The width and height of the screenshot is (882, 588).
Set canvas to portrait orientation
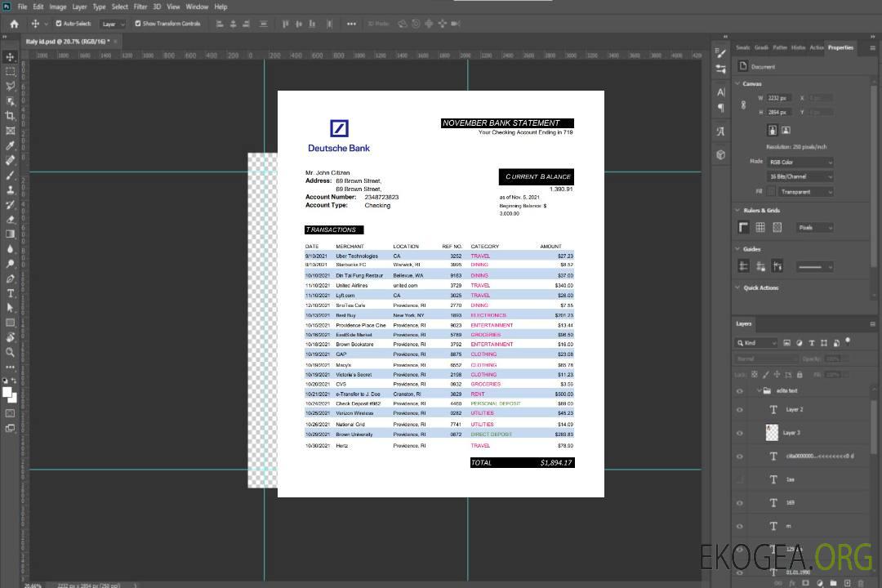[x=773, y=131]
